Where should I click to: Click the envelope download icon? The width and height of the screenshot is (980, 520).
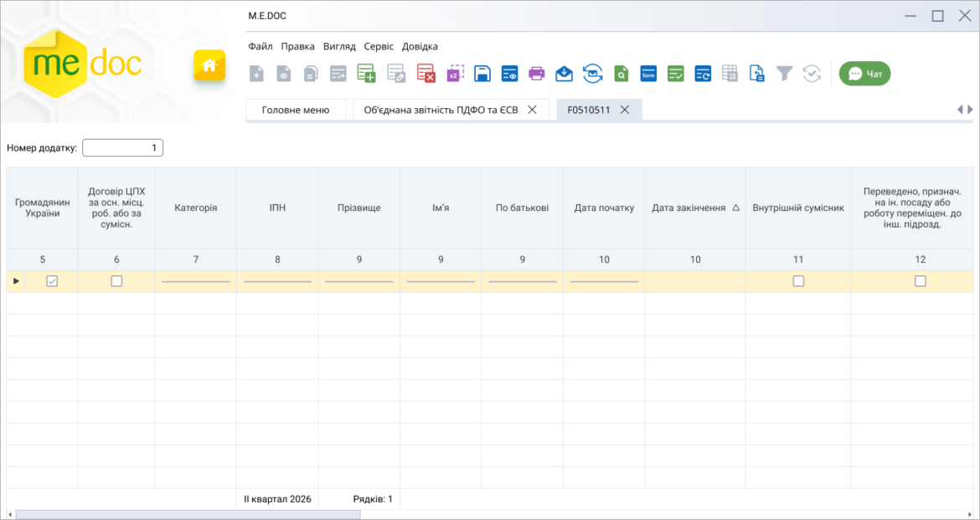(x=564, y=74)
